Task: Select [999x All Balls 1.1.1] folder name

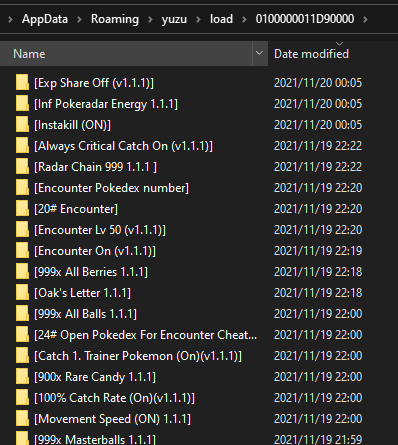Action: tap(85, 314)
